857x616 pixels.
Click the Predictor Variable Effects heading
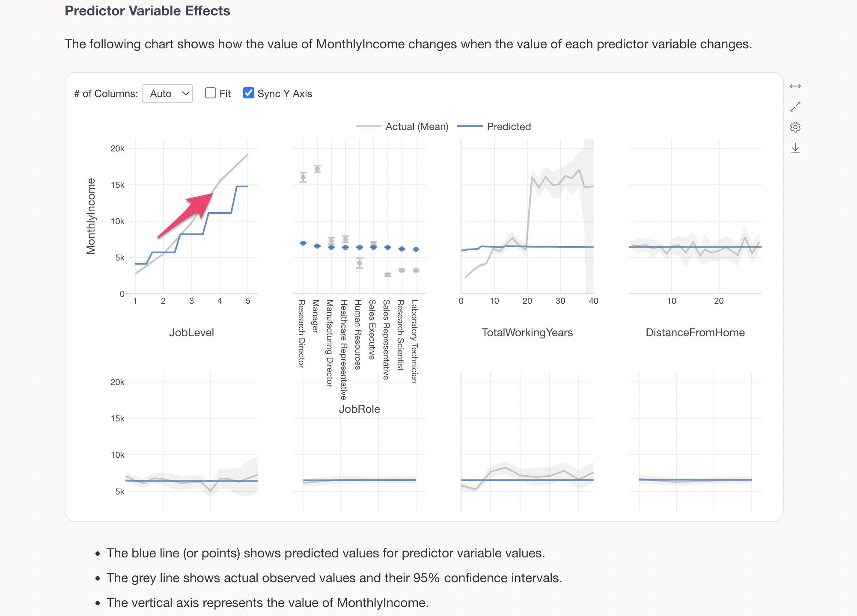147,11
